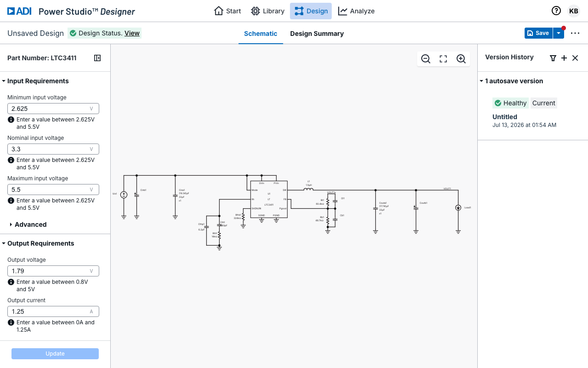
Task: Edit the Output current field
Action: 53,311
